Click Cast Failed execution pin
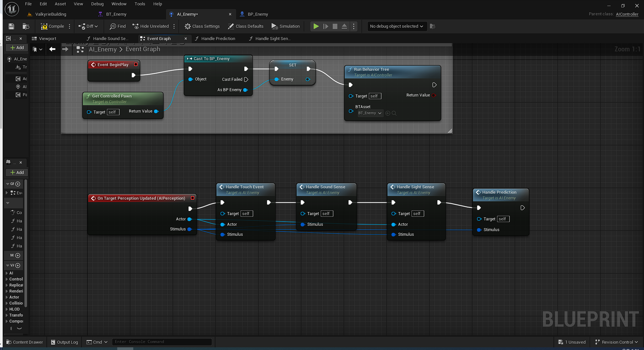 click(246, 79)
